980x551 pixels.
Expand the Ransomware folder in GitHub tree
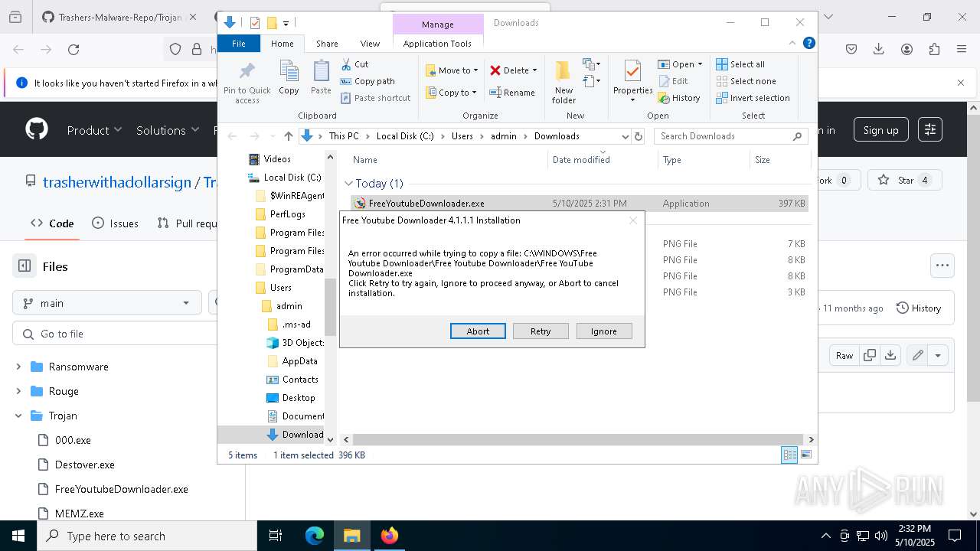point(18,367)
